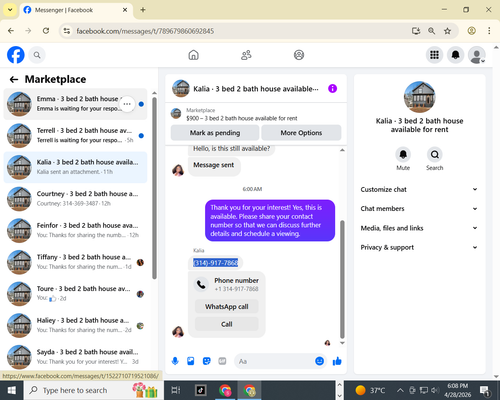Choose a GIF icon
Viewport: 500px width, 400px height.
[222, 361]
